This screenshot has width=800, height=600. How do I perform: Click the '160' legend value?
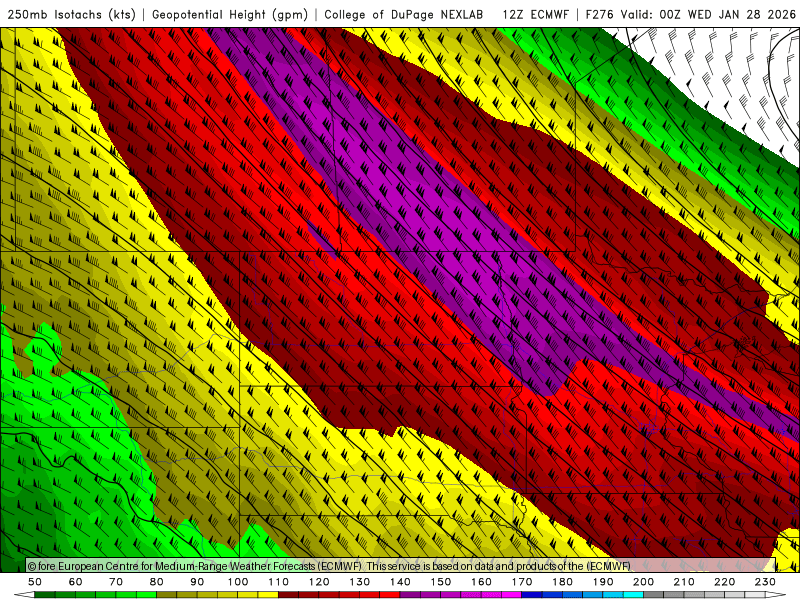click(481, 582)
